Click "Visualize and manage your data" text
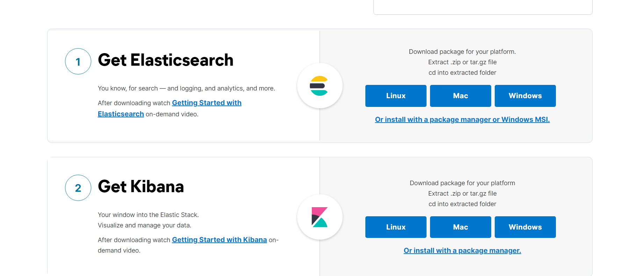644x276 pixels. tap(144, 225)
